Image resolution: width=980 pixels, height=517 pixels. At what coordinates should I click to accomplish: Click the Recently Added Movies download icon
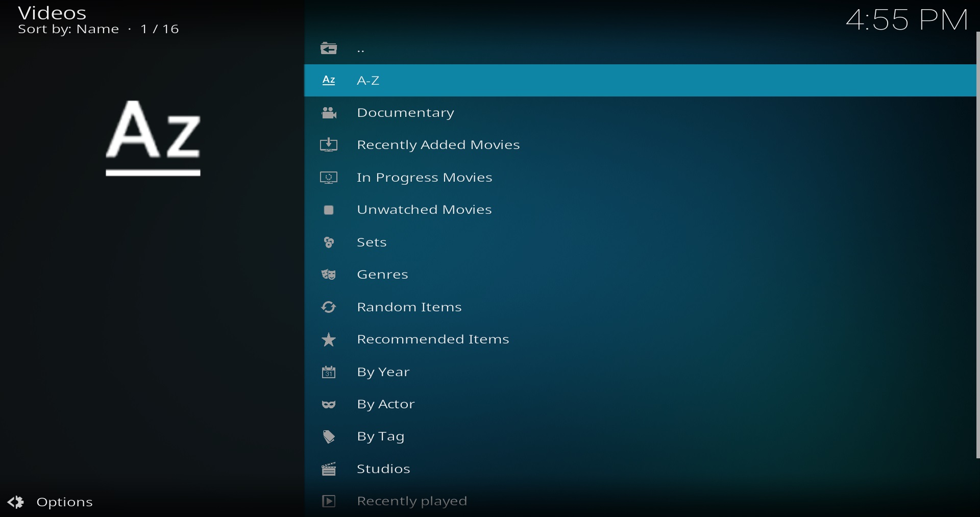point(329,145)
